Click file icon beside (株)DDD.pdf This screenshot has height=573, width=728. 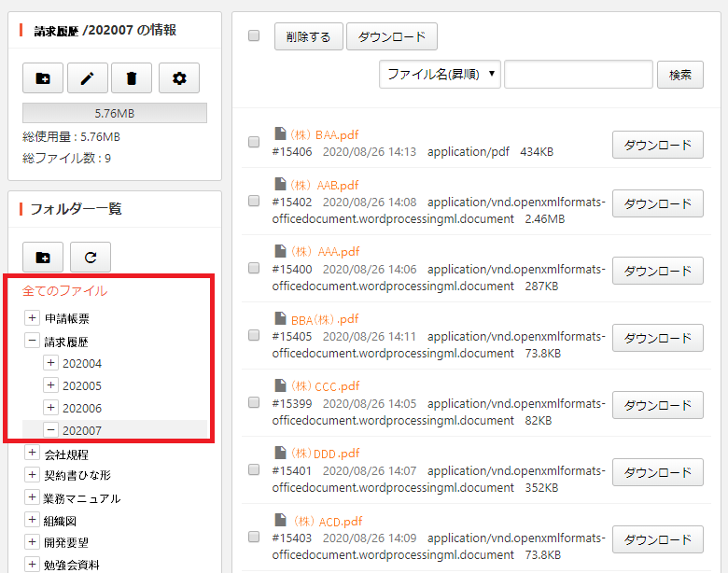click(x=279, y=454)
